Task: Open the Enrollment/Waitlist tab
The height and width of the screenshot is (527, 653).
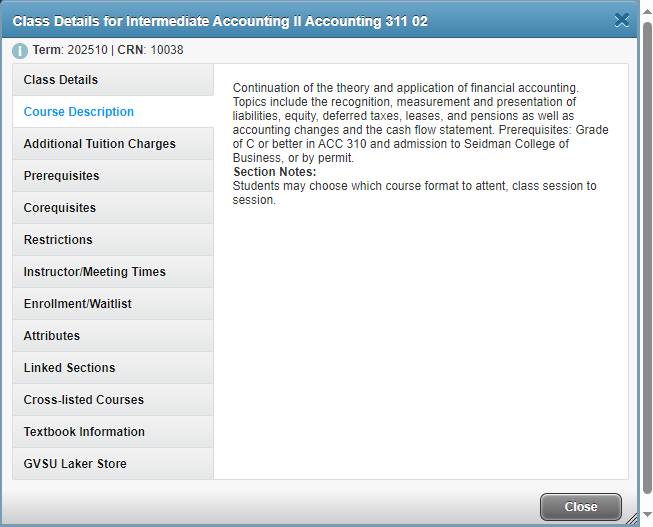Action: tap(78, 304)
